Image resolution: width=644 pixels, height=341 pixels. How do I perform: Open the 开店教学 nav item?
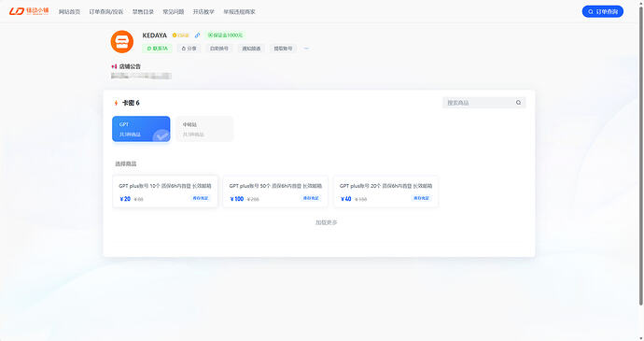pos(203,12)
